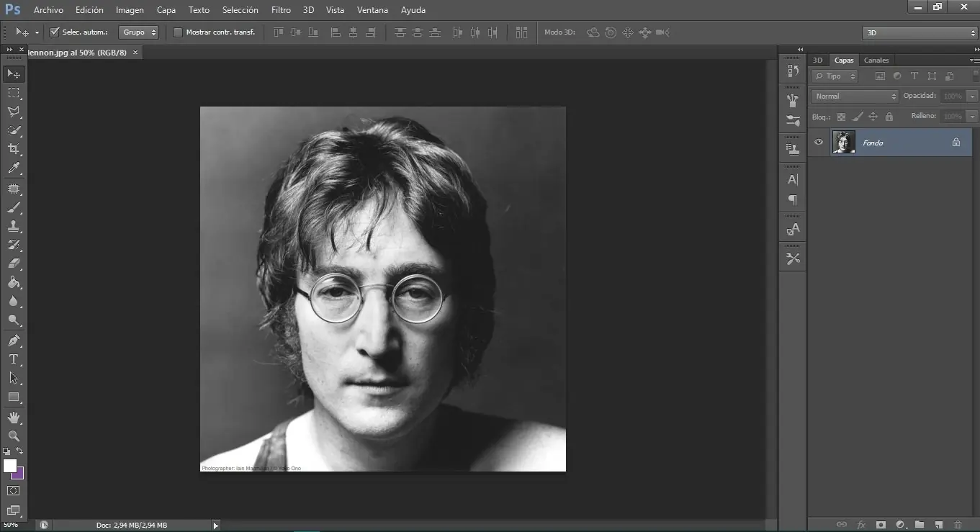980x532 pixels.
Task: Grab the Zoom tool
Action: pos(13,436)
